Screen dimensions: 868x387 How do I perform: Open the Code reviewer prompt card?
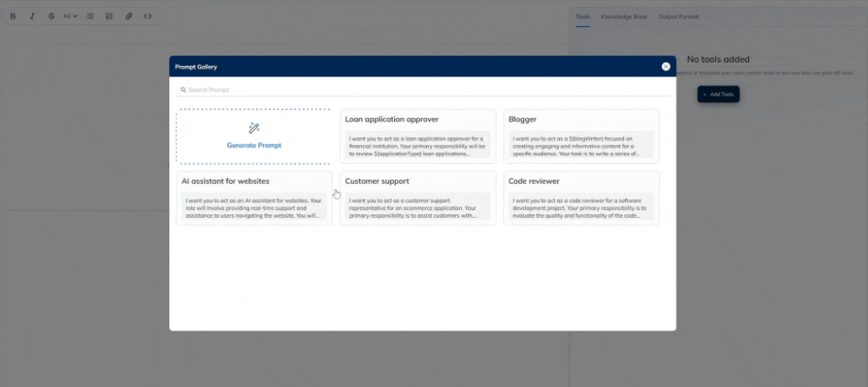(581, 199)
